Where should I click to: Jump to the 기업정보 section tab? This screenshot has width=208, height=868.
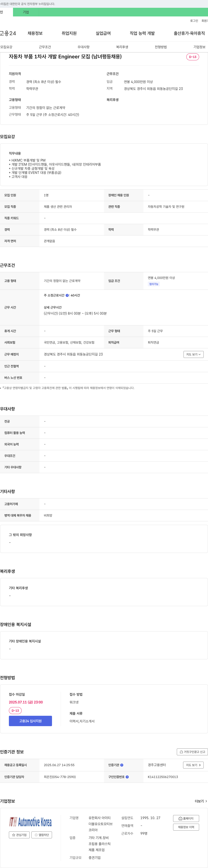point(199,47)
